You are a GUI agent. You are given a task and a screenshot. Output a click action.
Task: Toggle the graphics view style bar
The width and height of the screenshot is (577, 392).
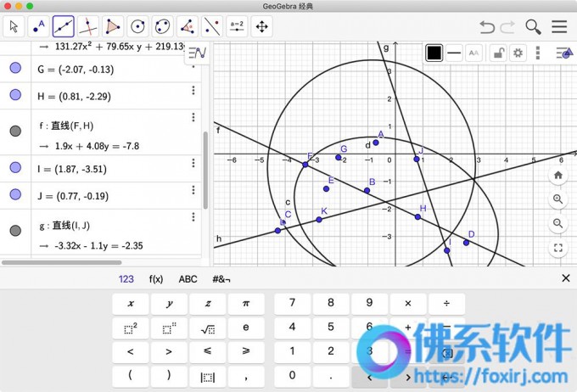click(565, 53)
